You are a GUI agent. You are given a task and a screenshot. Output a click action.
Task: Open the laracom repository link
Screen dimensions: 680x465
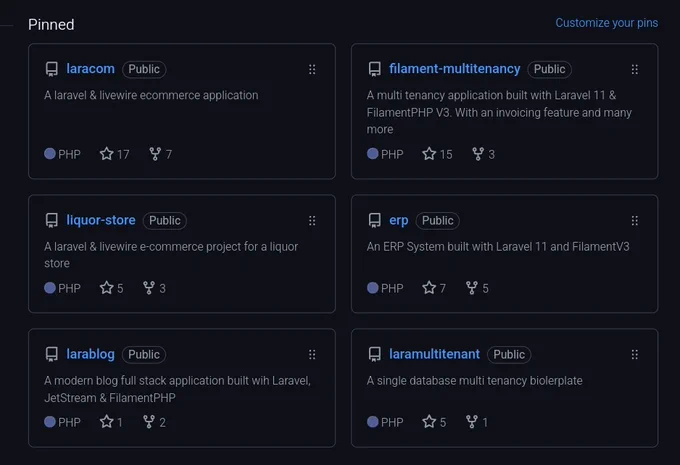90,69
